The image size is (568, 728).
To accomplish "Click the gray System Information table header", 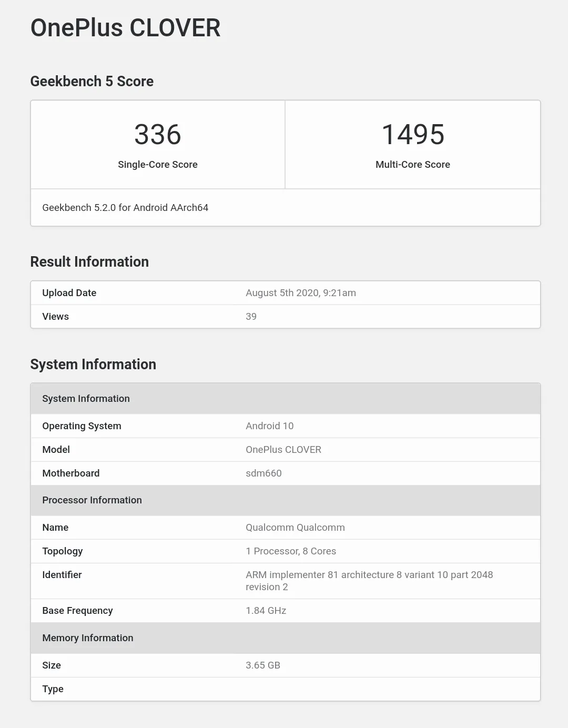I will [286, 399].
